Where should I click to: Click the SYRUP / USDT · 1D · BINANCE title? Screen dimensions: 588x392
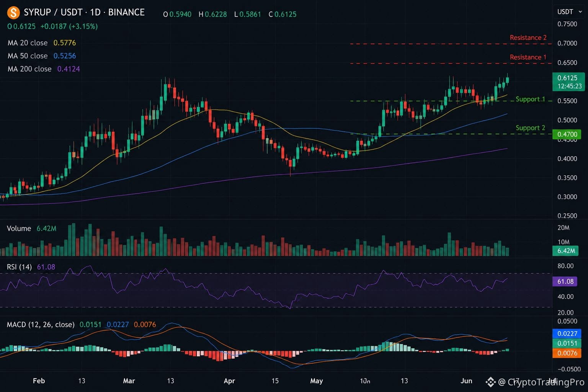(84, 12)
